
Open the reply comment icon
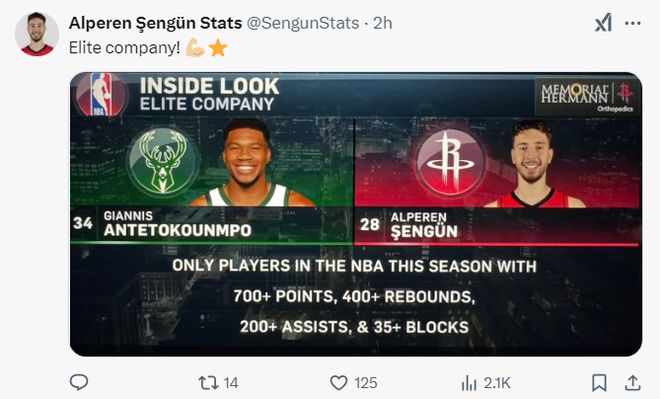[79, 383]
